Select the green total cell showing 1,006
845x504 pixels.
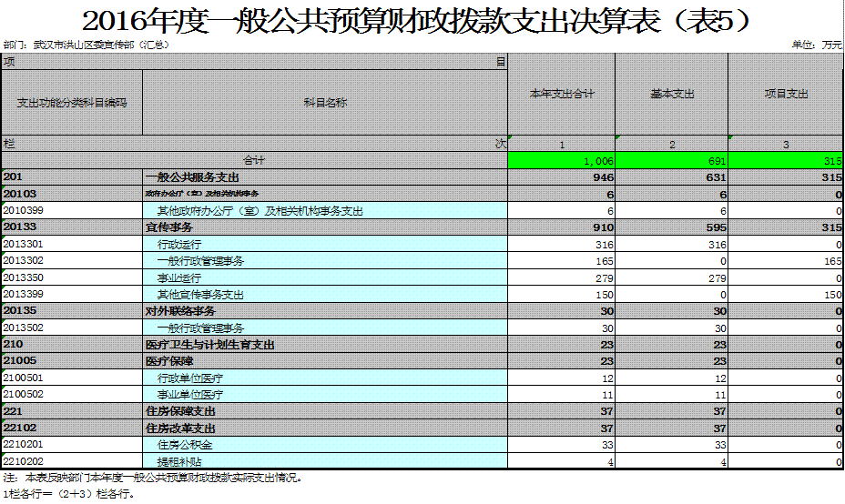point(562,160)
